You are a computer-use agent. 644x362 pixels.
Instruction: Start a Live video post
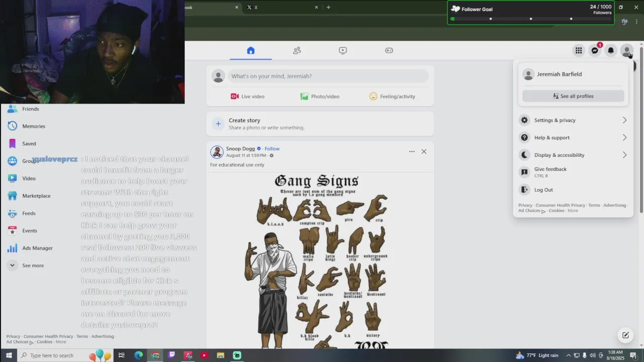(248, 97)
